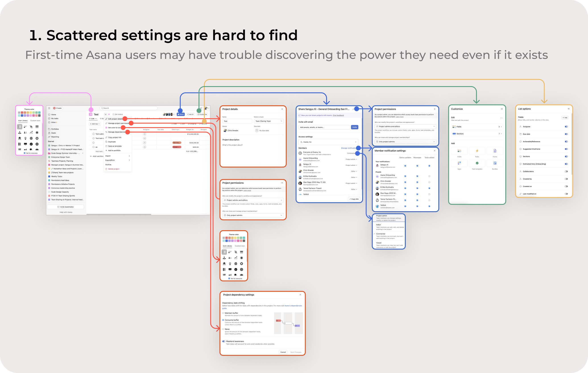Select the Bundles icon in Customize panel
Screen dimensions: 588x373
495,163
